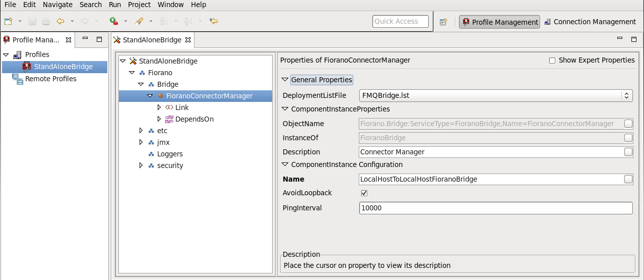This screenshot has height=280, width=644.
Task: Switch to Connection Management perspective
Action: point(590,22)
